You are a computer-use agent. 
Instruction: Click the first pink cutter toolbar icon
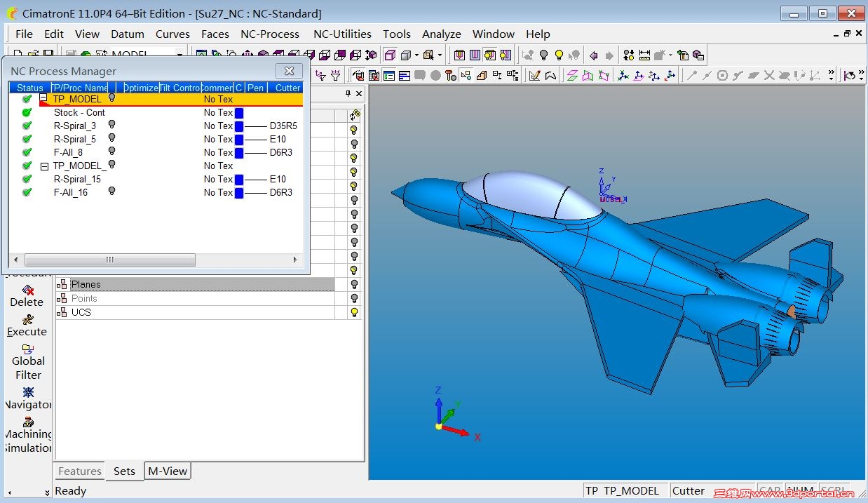pyautogui.click(x=459, y=55)
